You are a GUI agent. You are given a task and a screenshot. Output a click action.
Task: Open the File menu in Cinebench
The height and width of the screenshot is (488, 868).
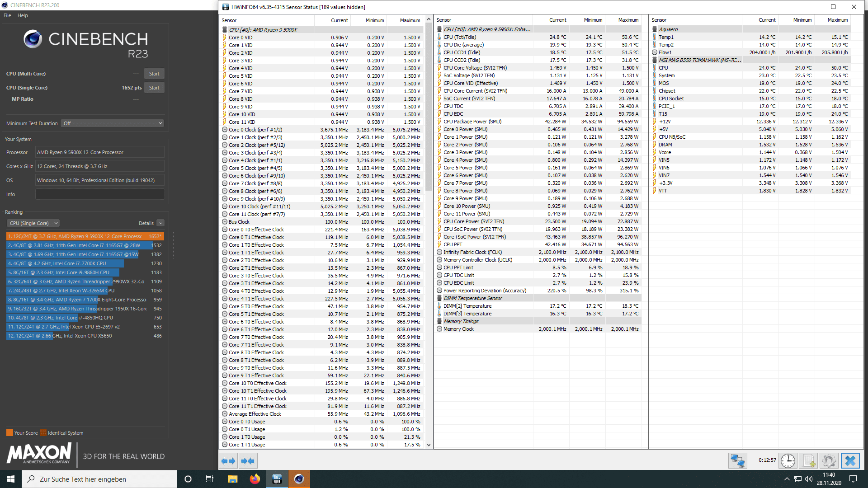tap(7, 15)
